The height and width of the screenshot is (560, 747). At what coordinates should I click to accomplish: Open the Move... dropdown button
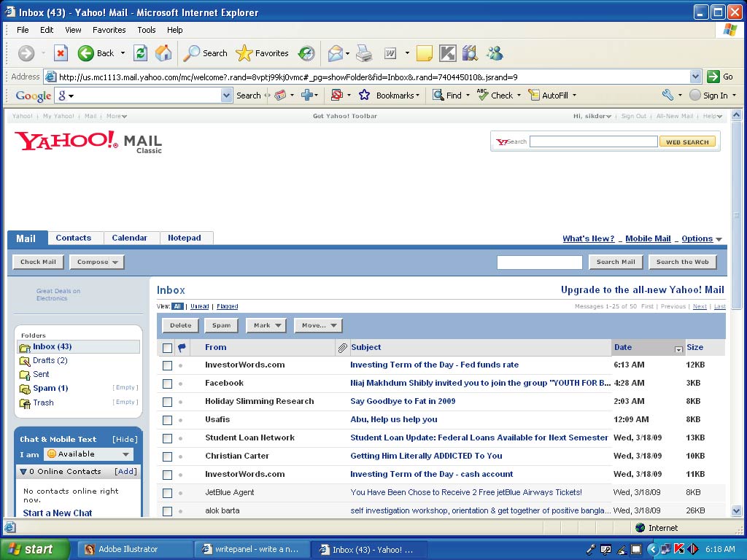coord(318,325)
